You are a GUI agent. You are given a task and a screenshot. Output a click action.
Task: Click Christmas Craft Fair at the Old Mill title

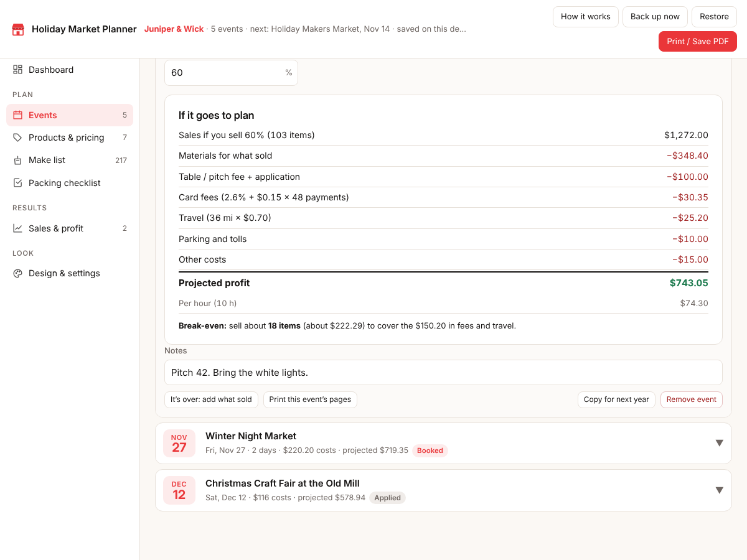[x=283, y=483]
